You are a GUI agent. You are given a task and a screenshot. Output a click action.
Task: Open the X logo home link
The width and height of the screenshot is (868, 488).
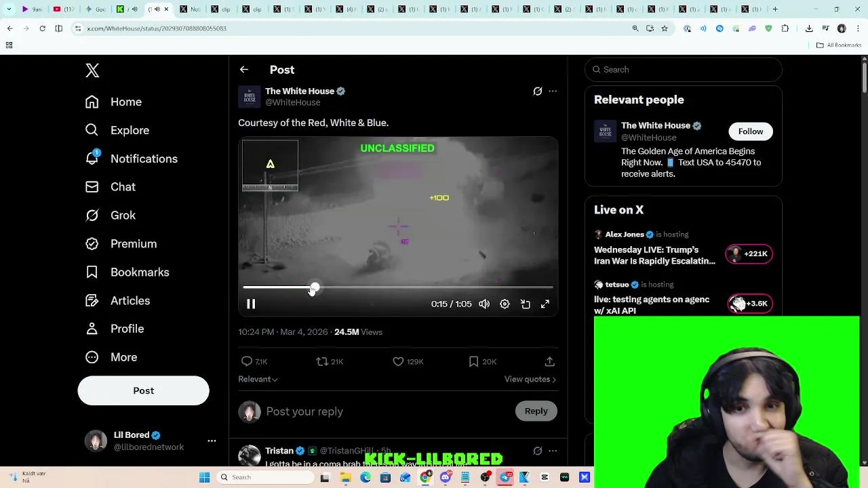click(92, 70)
